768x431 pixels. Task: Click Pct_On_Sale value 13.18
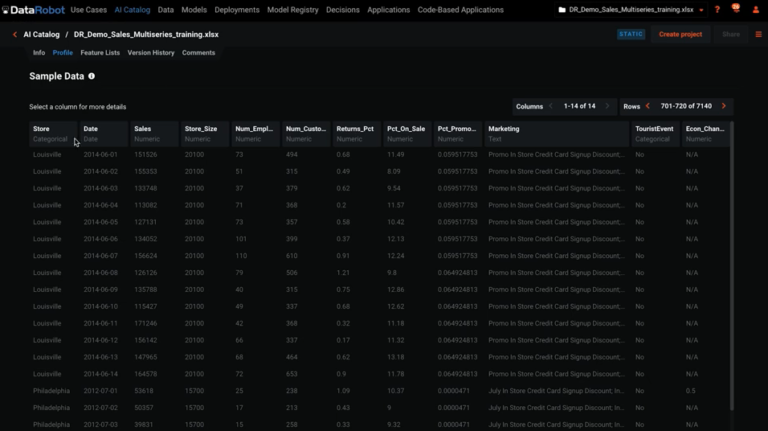395,357
